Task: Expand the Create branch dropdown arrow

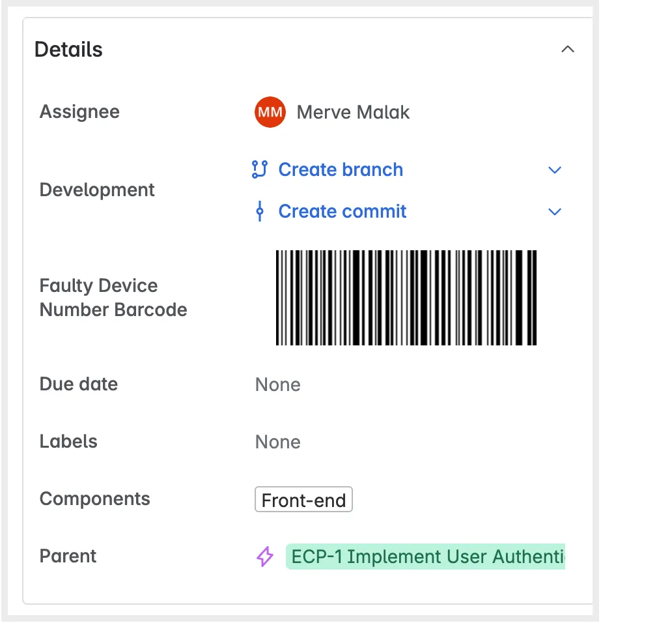Action: coord(555,170)
